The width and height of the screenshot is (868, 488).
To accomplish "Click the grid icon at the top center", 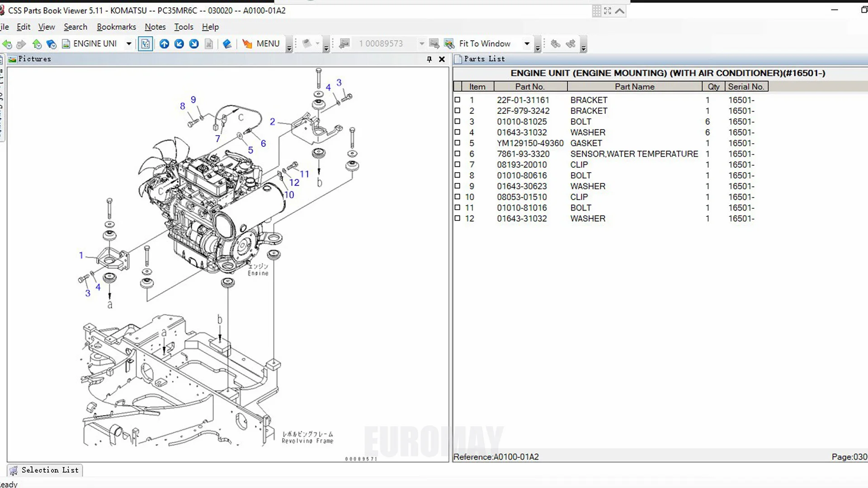I will click(x=597, y=11).
